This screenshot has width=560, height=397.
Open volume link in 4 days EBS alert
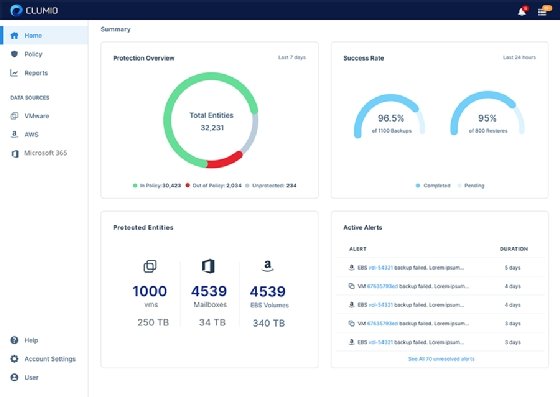[x=380, y=305]
